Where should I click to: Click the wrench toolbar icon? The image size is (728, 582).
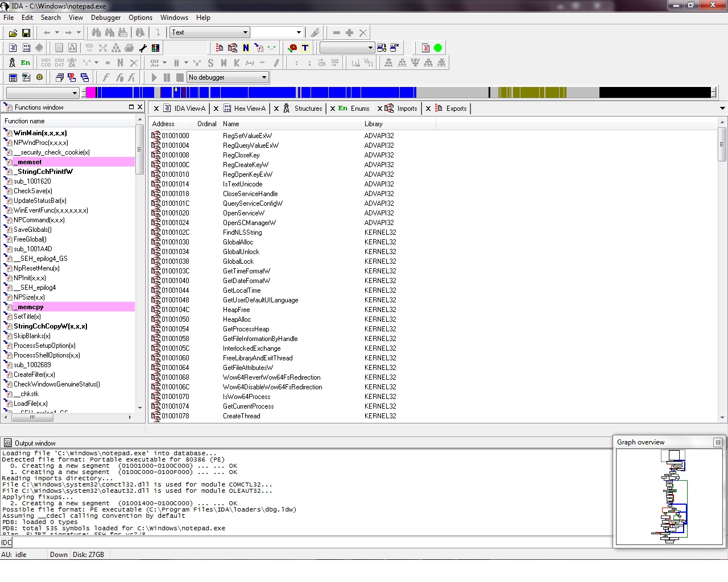pos(143,48)
